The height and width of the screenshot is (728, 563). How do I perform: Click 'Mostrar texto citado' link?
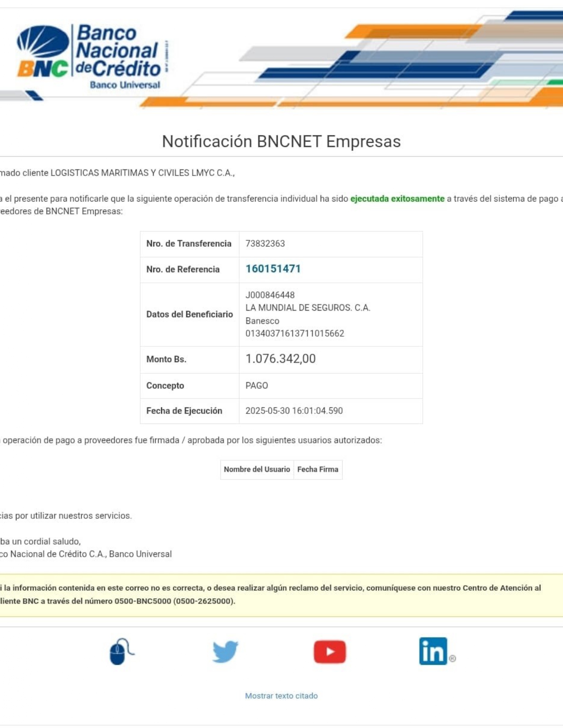point(281,696)
